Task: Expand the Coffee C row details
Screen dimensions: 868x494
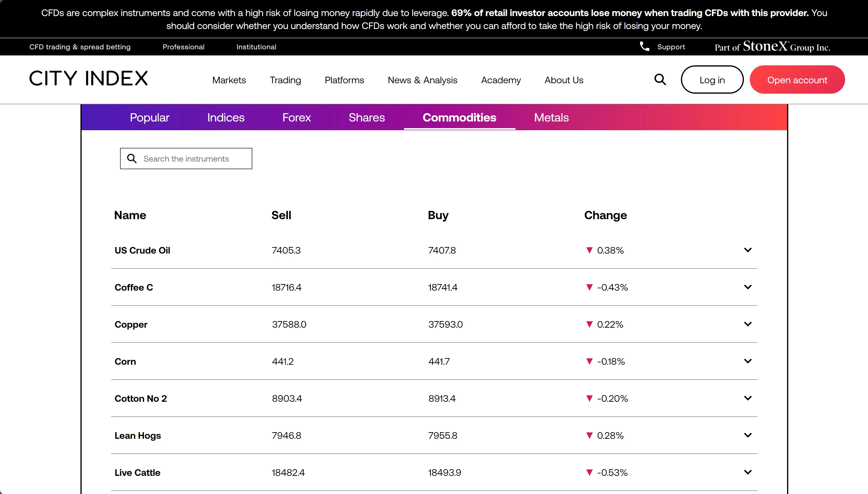Action: click(748, 287)
